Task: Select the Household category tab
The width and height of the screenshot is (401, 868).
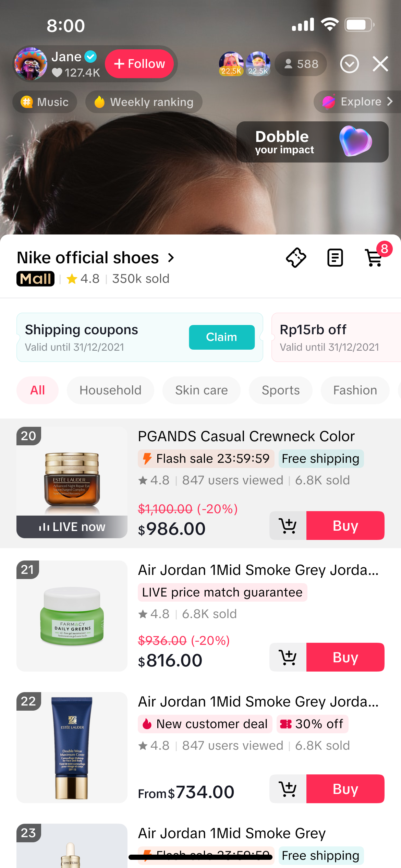Action: [x=110, y=390]
